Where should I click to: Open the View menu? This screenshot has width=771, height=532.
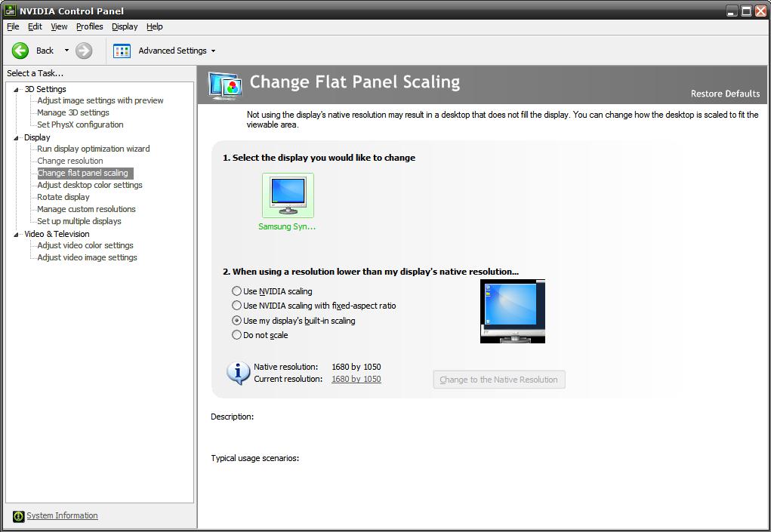tap(59, 26)
